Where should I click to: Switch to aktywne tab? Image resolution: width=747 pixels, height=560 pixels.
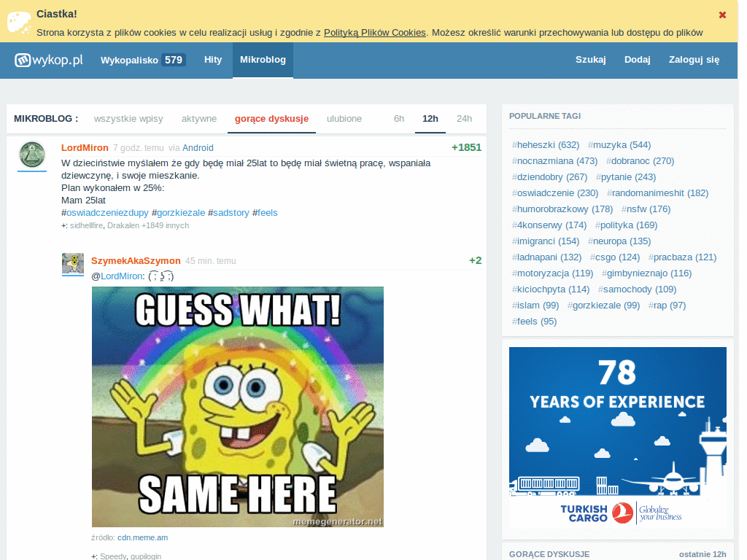198,119
